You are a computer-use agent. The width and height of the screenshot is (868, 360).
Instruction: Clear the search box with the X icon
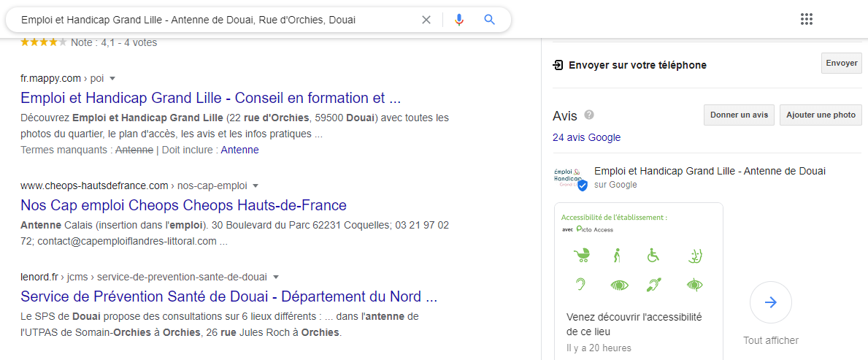(x=426, y=20)
